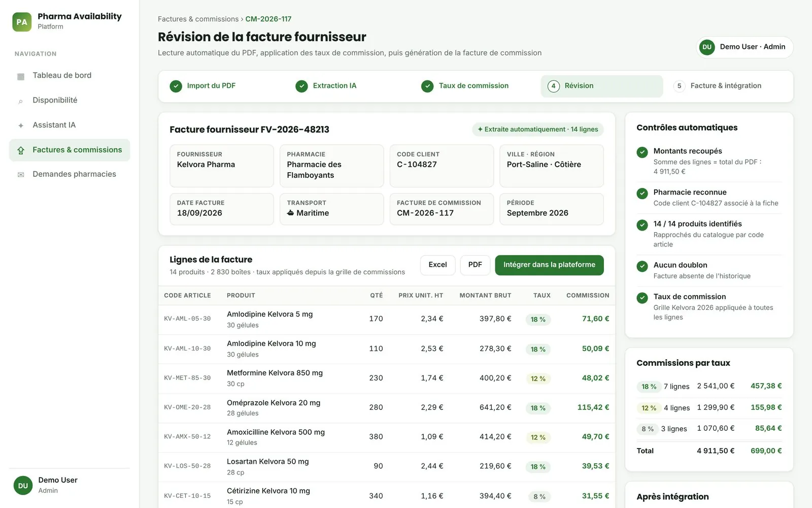This screenshot has height=508, width=812.
Task: Go back to the Extraction IA step
Action: (350, 86)
